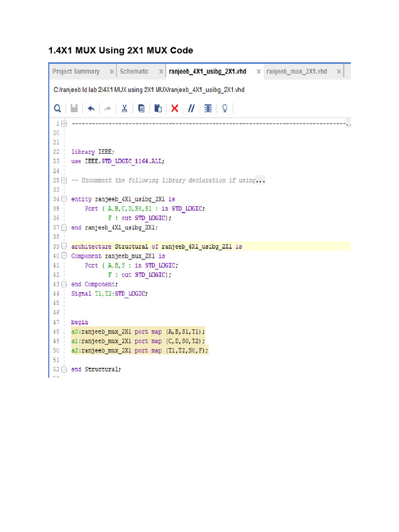Cut selection using the scissors icon

(x=125, y=108)
